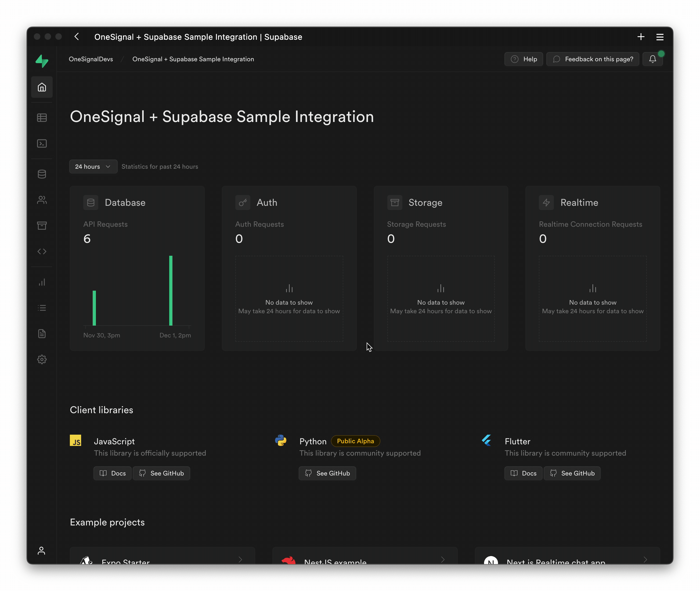Click Statistics for past 24 hours text
Viewport: 700px width, 591px height.
pyautogui.click(x=160, y=167)
